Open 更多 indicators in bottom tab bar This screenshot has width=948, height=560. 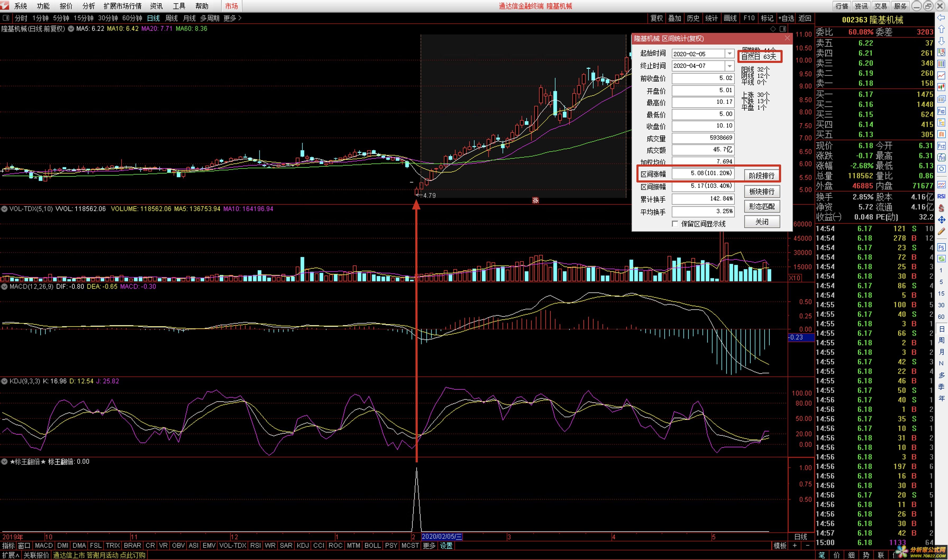coord(429,546)
